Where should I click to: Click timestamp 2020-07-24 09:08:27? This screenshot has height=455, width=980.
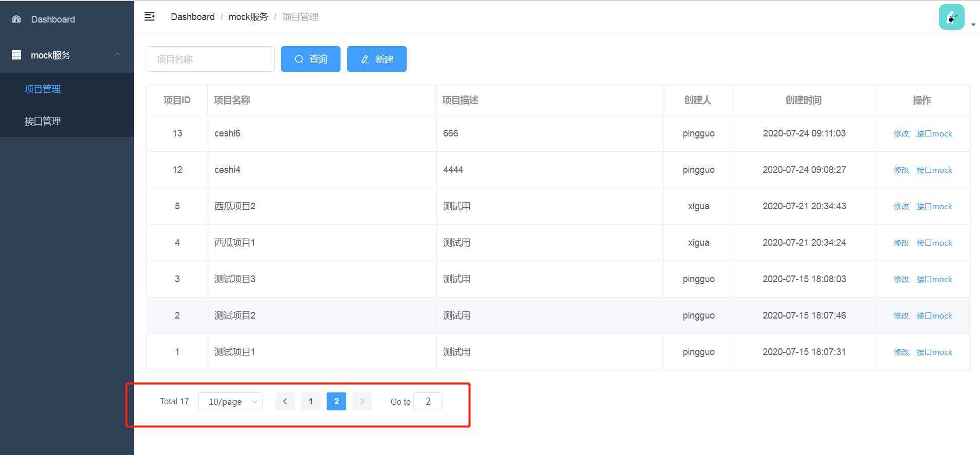tap(804, 170)
